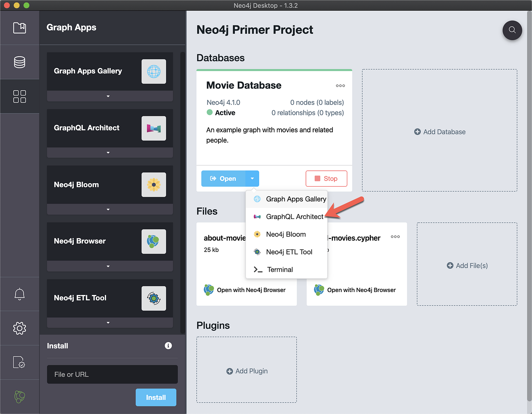The height and width of the screenshot is (414, 532).
Task: Click the Neo4j Primer Project title
Action: coord(255,30)
